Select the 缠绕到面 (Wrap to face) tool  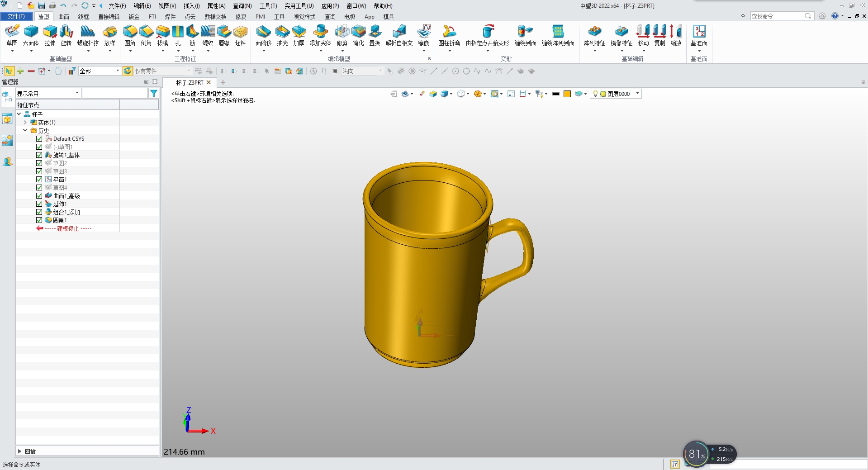pyautogui.click(x=525, y=36)
